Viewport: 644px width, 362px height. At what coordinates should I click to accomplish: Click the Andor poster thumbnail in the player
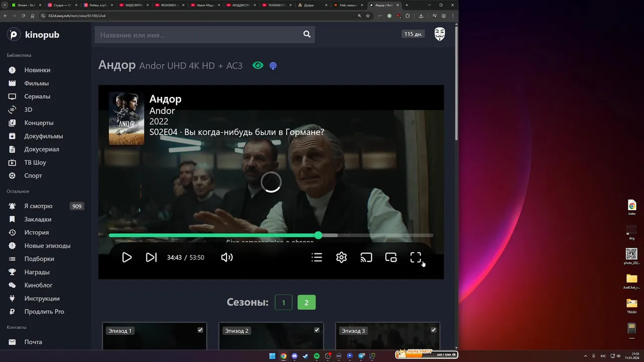coord(126,119)
